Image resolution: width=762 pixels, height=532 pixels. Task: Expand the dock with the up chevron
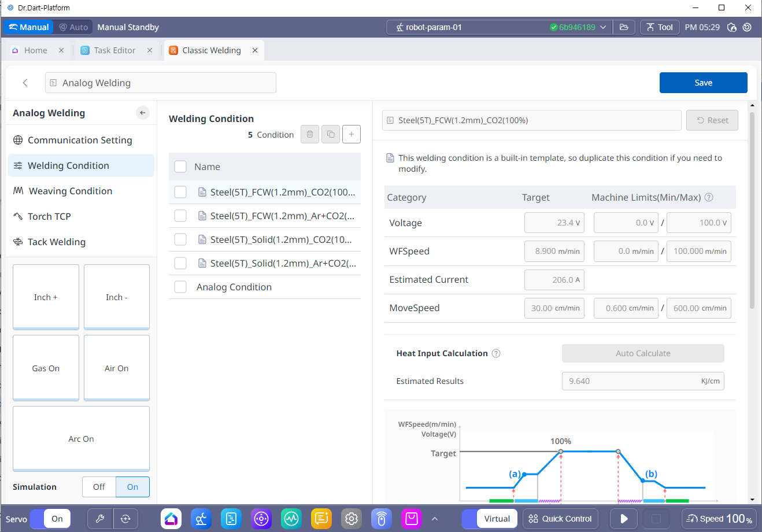point(435,519)
